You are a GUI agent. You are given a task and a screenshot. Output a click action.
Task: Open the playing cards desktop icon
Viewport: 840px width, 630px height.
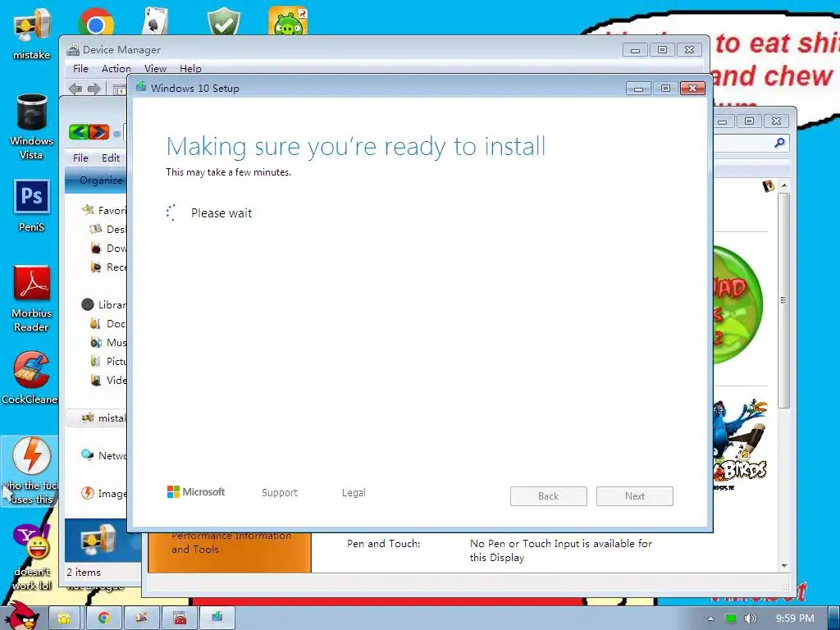tap(155, 21)
